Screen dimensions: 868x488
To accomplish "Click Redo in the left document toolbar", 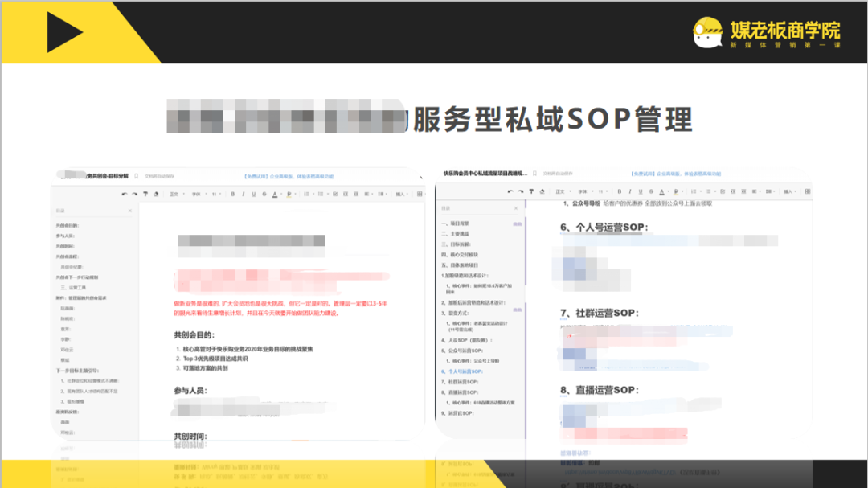I will (x=134, y=194).
